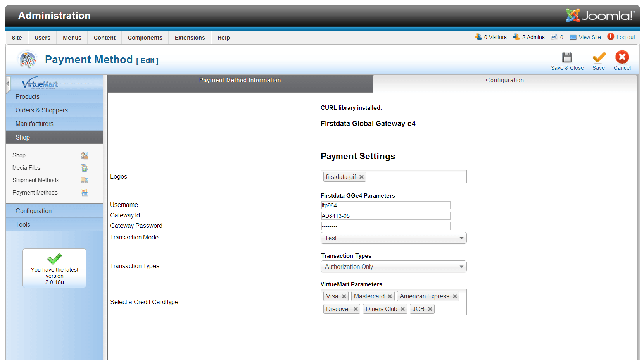Expand the Tools sidebar section

tap(54, 224)
